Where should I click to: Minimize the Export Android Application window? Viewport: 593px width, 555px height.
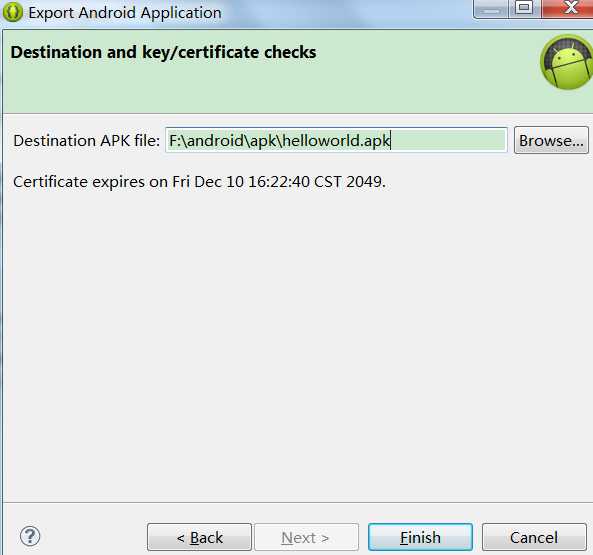[x=491, y=9]
